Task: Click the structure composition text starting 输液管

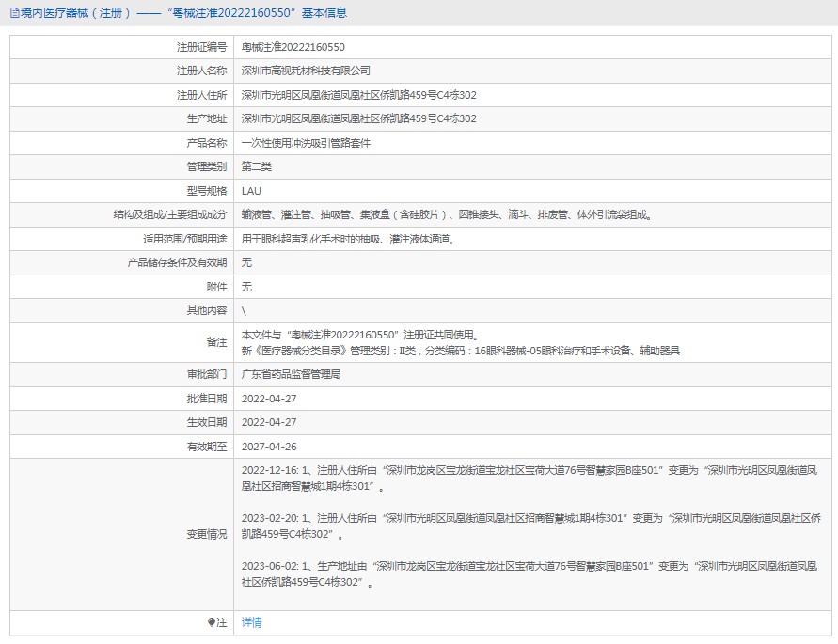Action: tap(447, 215)
